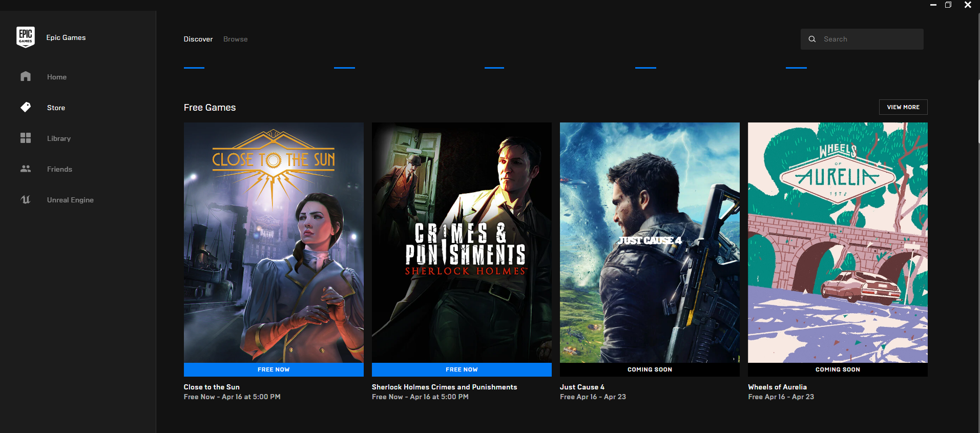Open the Unreal Engine logo icon

coord(26,200)
